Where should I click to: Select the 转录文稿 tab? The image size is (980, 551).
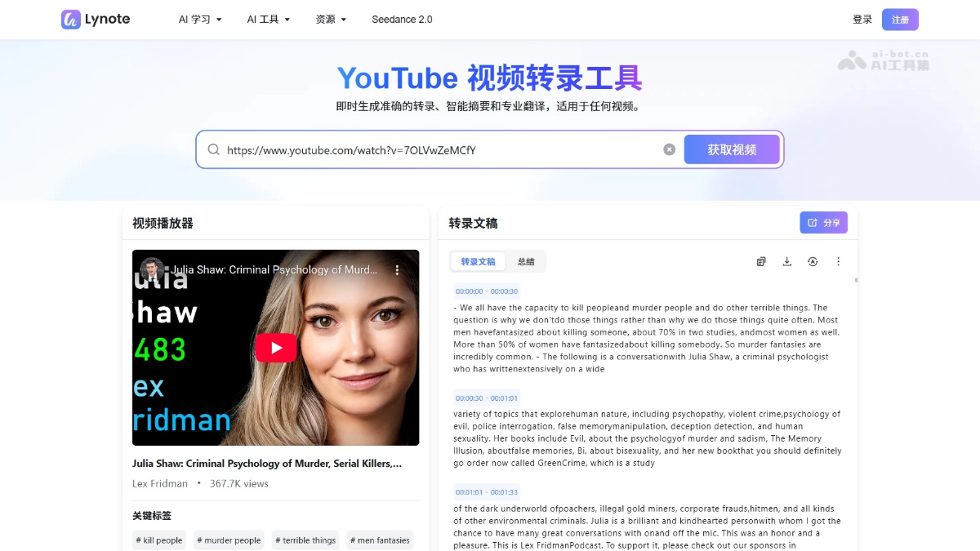478,262
